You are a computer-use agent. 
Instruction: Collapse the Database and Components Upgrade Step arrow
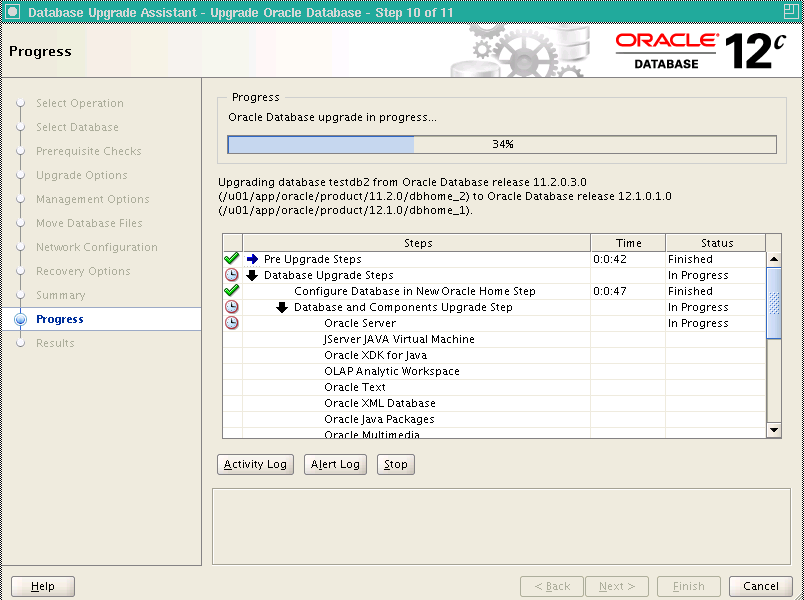pyautogui.click(x=282, y=307)
